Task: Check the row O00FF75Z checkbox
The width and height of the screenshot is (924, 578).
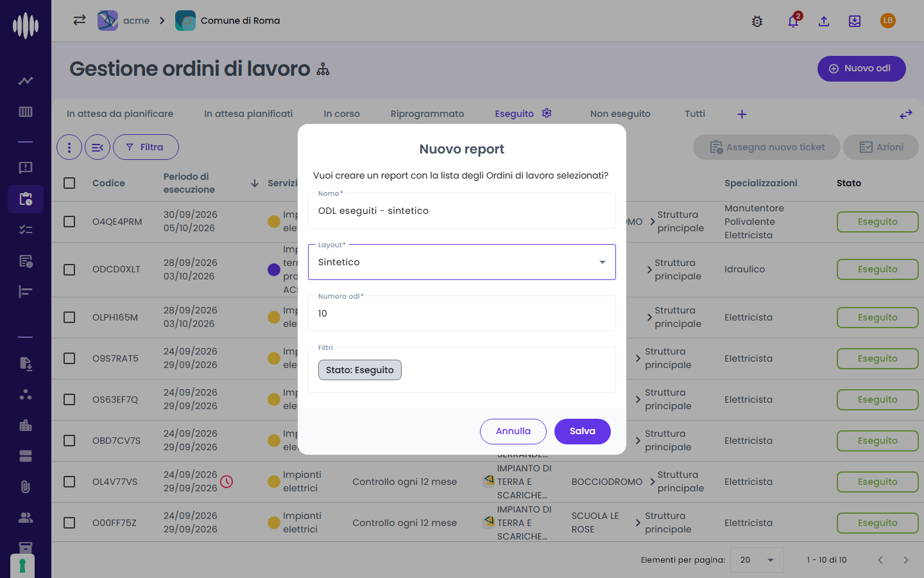Action: click(69, 523)
